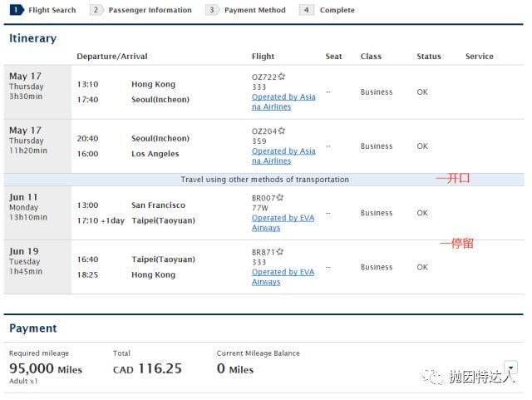Click Star Alliance icon beside flight BR871
Viewport: 532px width, 400px height.
click(x=281, y=251)
